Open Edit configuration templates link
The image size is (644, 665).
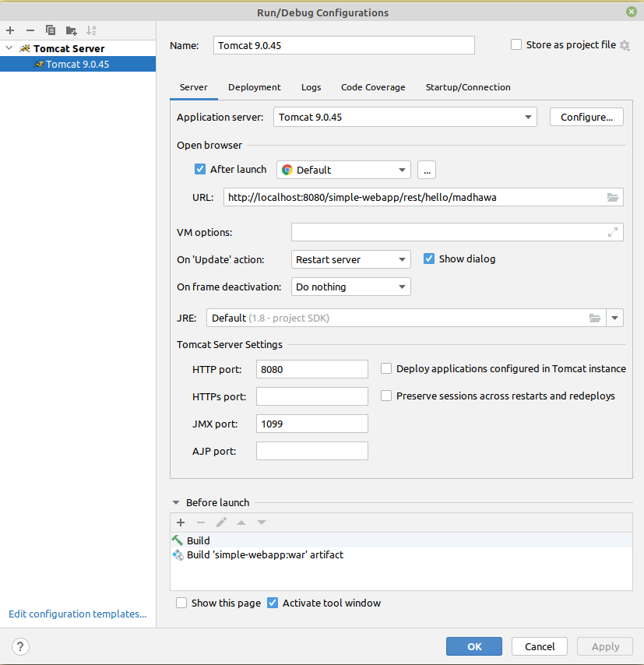pos(78,614)
